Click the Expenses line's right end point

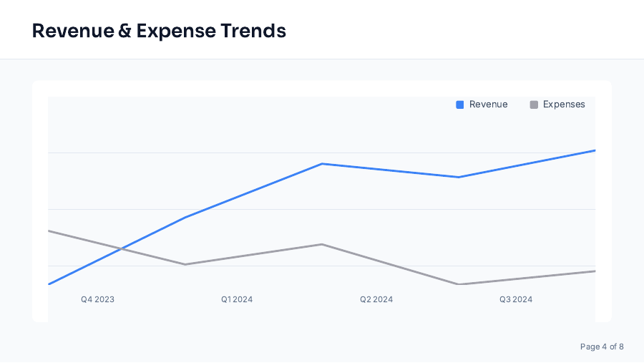[x=594, y=271]
